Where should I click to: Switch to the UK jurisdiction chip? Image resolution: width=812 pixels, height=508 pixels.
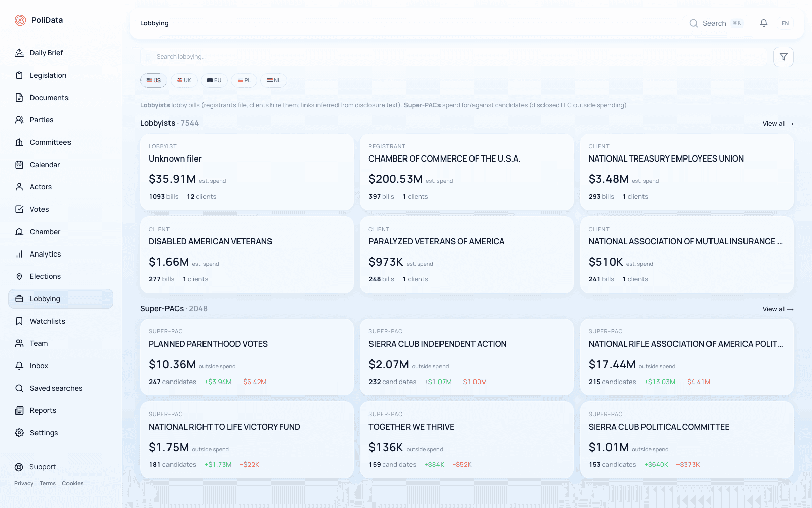184,80
